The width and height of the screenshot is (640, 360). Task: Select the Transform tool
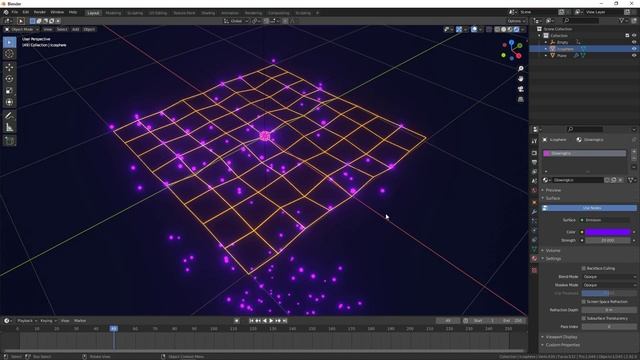point(9,102)
